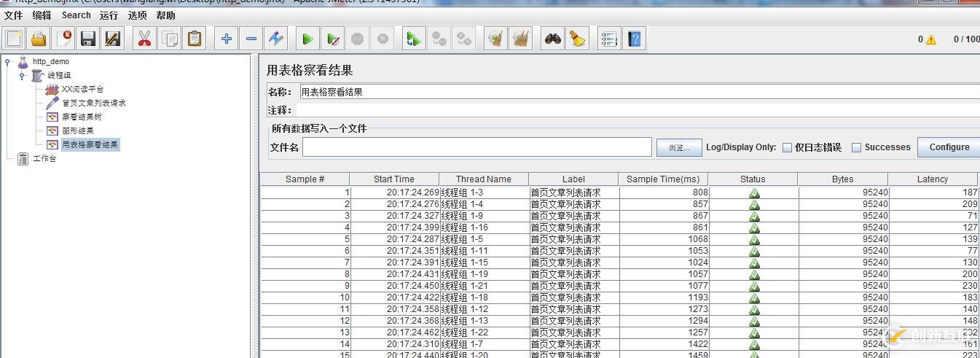Save the test plan with the floppy disk icon

point(88,39)
